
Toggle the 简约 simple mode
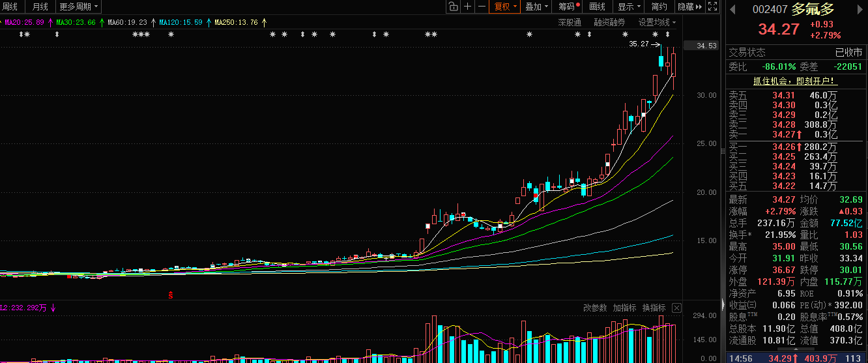pos(659,7)
